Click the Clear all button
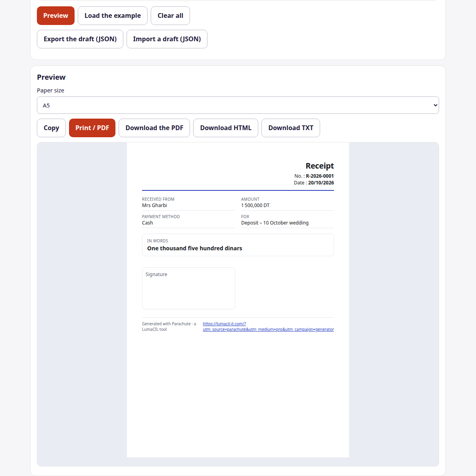This screenshot has height=476, width=476. [x=170, y=16]
